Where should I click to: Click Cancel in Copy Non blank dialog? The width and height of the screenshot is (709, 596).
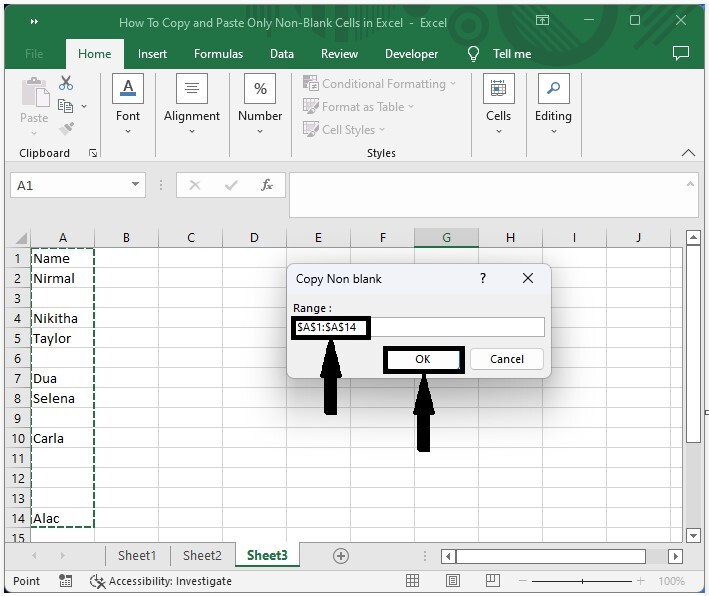point(507,359)
